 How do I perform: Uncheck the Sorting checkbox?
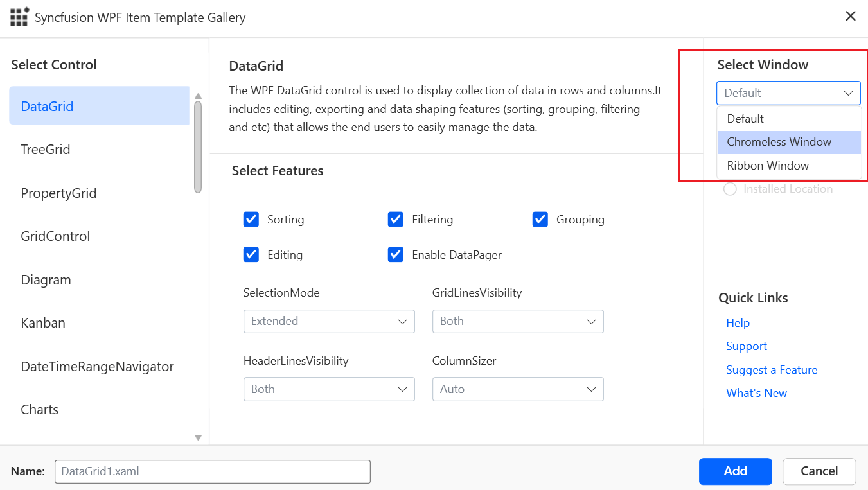click(x=251, y=220)
